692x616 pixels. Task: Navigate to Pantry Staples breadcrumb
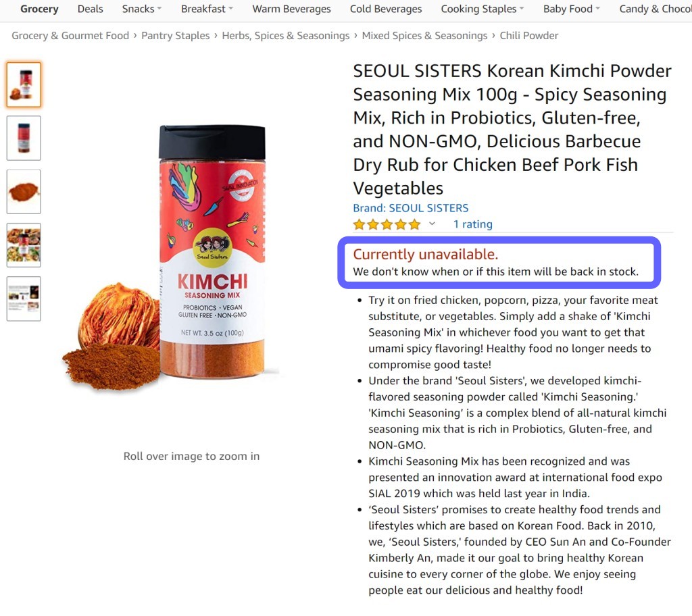pos(175,36)
